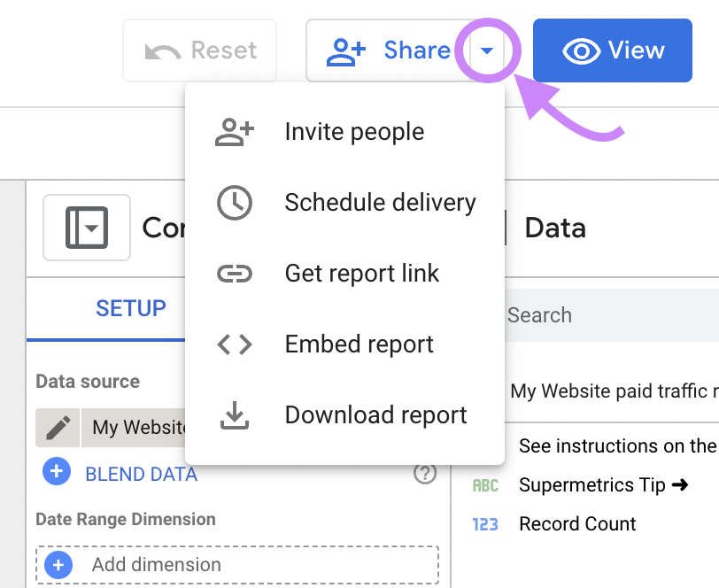This screenshot has height=588, width=719.
Task: Click the clock icon for Schedule delivery
Action: click(x=235, y=202)
